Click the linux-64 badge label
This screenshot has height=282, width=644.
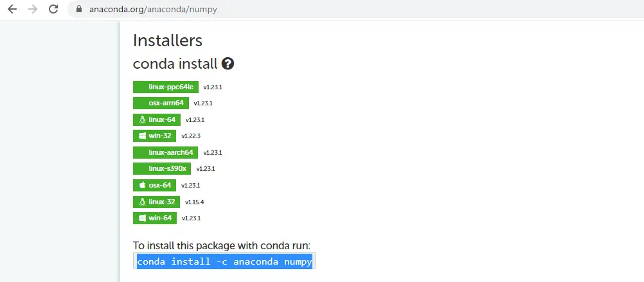[162, 119]
